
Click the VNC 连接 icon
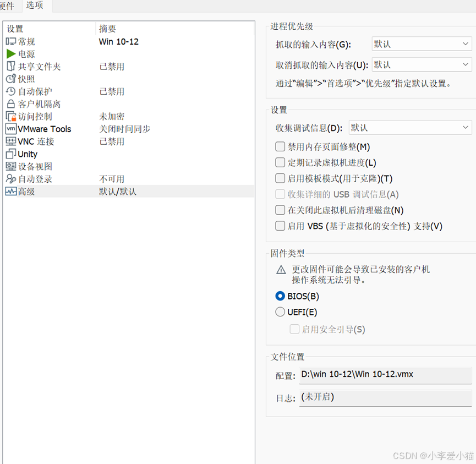(x=10, y=141)
